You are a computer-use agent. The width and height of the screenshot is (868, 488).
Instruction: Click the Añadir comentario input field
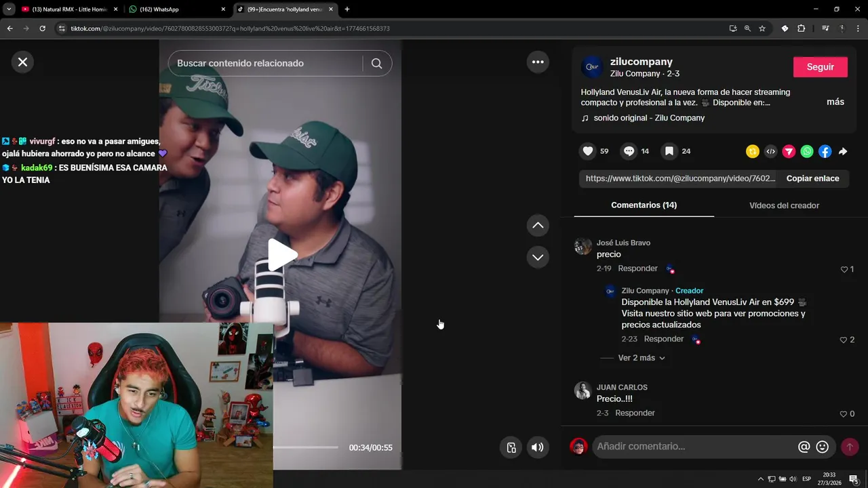[x=694, y=447]
